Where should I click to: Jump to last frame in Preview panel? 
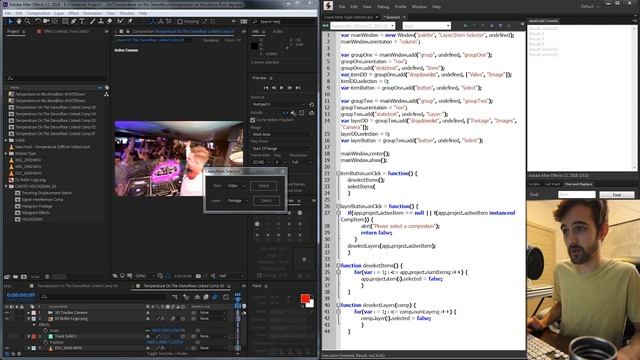coord(298,88)
